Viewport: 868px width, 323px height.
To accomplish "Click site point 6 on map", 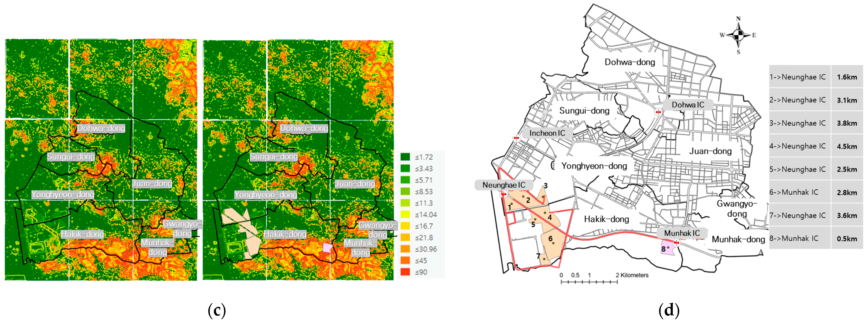I will (553, 243).
